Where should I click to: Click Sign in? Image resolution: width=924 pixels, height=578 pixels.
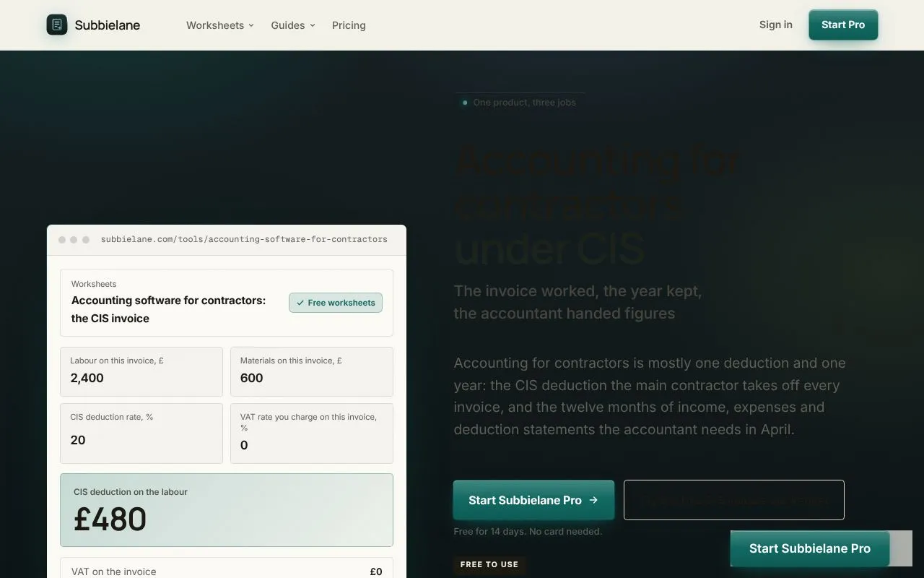coord(775,25)
